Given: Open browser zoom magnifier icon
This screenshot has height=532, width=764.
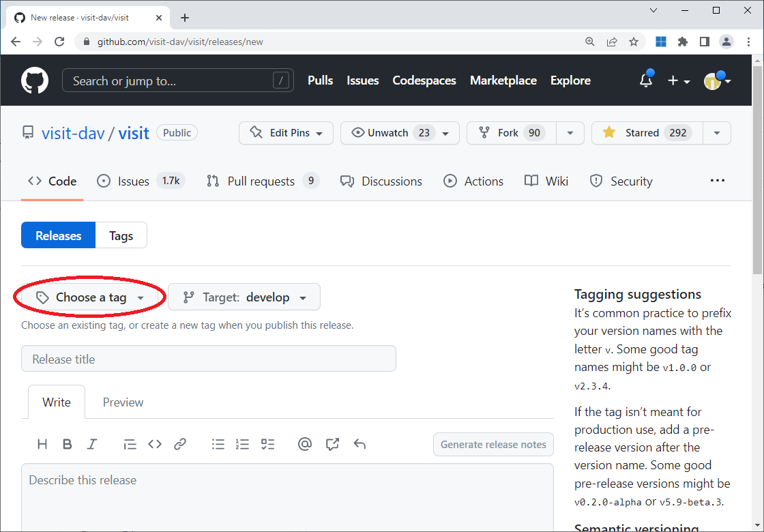Looking at the screenshot, I should (x=590, y=42).
